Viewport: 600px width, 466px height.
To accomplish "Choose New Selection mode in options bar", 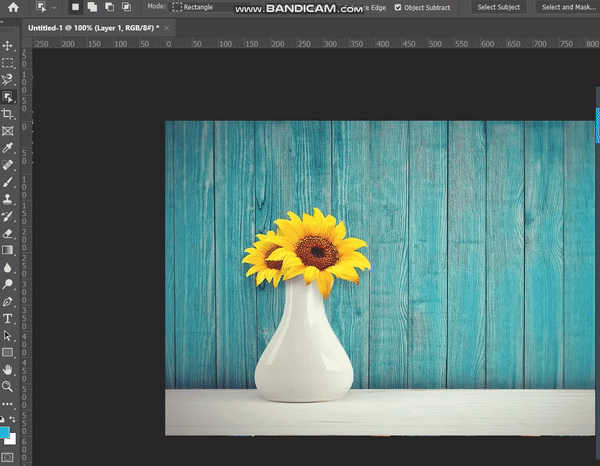I will (75, 7).
